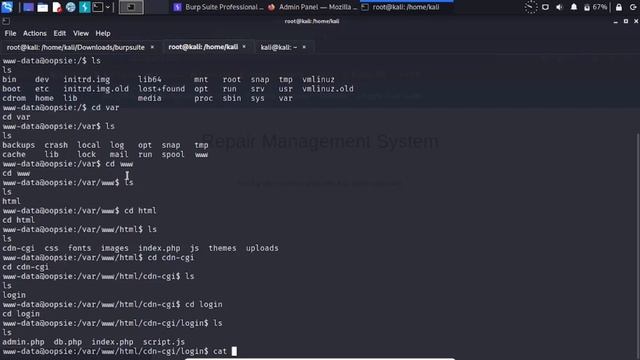Close the root@kali /home/kali tab
The height and width of the screenshot is (360, 640).
[244, 47]
